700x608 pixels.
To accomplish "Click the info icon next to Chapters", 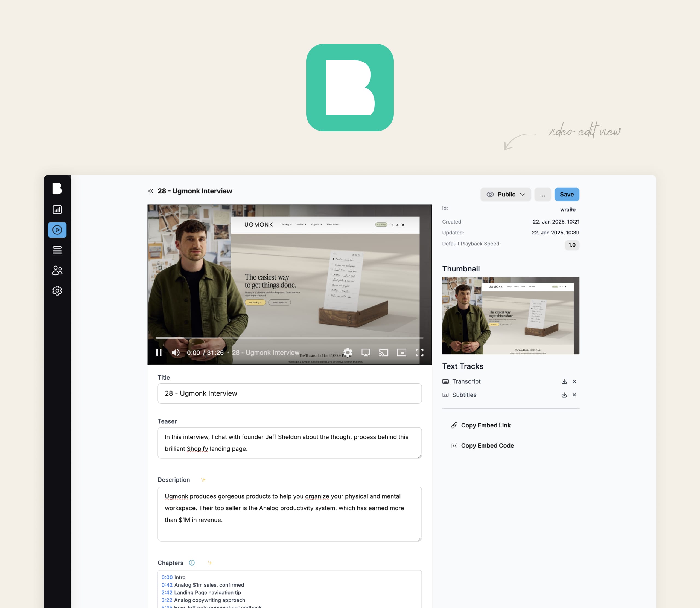I will pos(192,563).
